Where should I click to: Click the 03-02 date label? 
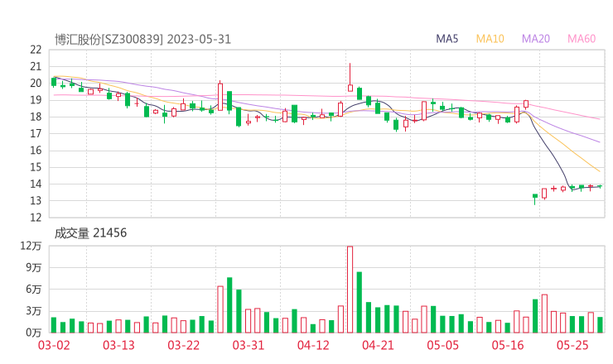pyautogui.click(x=54, y=345)
